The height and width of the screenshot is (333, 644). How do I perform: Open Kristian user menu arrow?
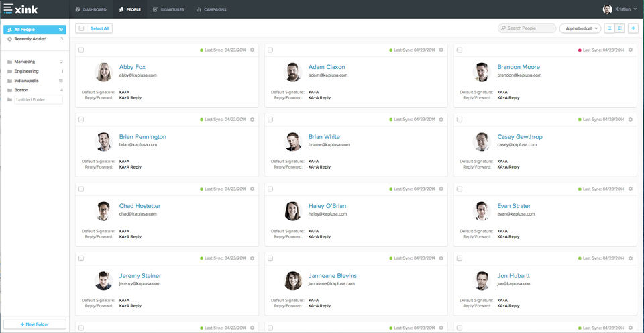(635, 9)
